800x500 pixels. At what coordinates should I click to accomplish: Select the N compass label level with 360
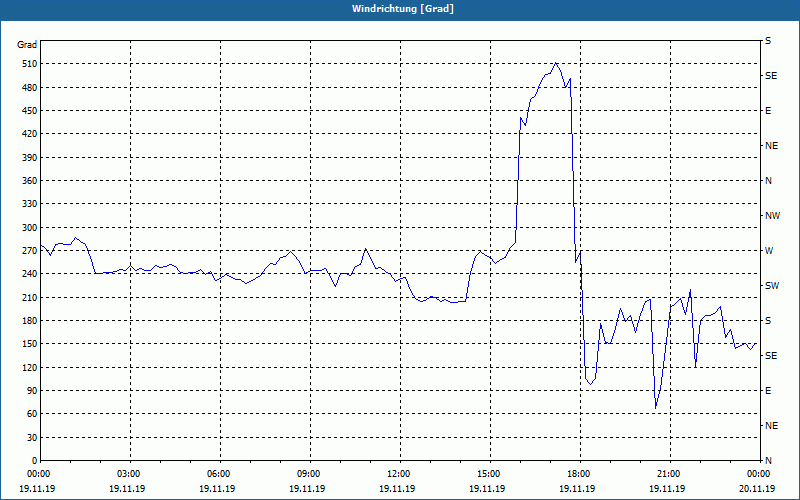coord(768,181)
